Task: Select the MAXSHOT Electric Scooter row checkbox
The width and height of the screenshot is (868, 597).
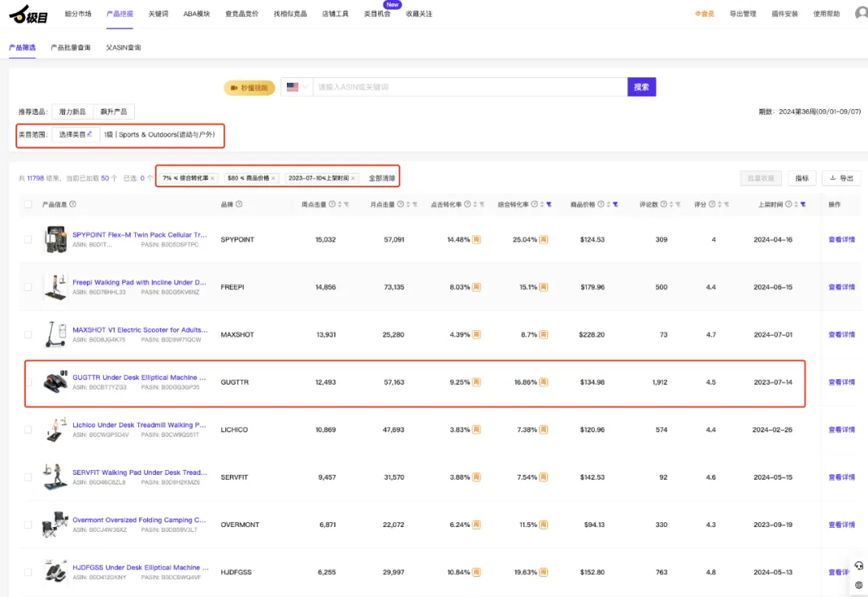Action: [x=28, y=335]
